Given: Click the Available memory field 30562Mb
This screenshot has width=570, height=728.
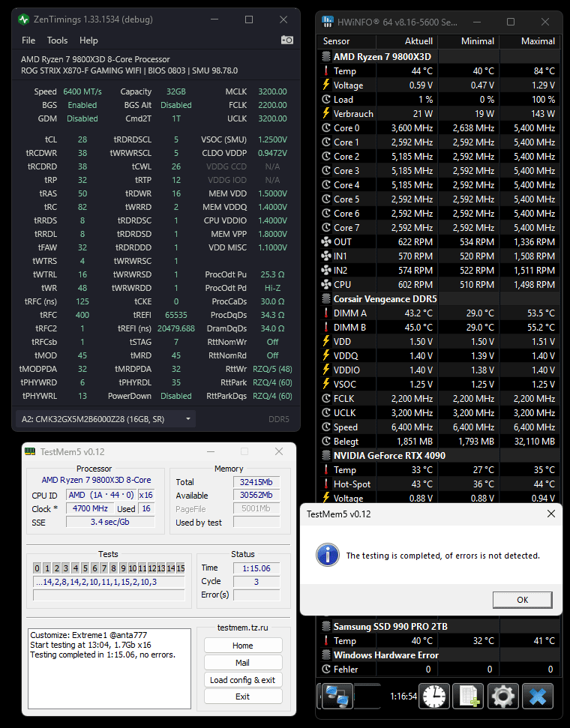Looking at the screenshot, I should coord(256,495).
